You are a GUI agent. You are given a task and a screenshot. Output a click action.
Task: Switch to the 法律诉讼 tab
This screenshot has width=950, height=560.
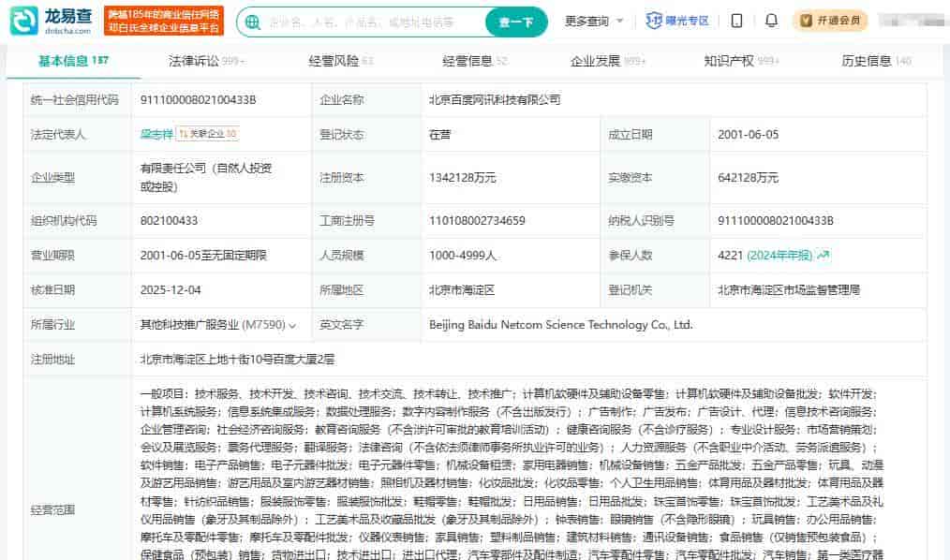pos(206,61)
